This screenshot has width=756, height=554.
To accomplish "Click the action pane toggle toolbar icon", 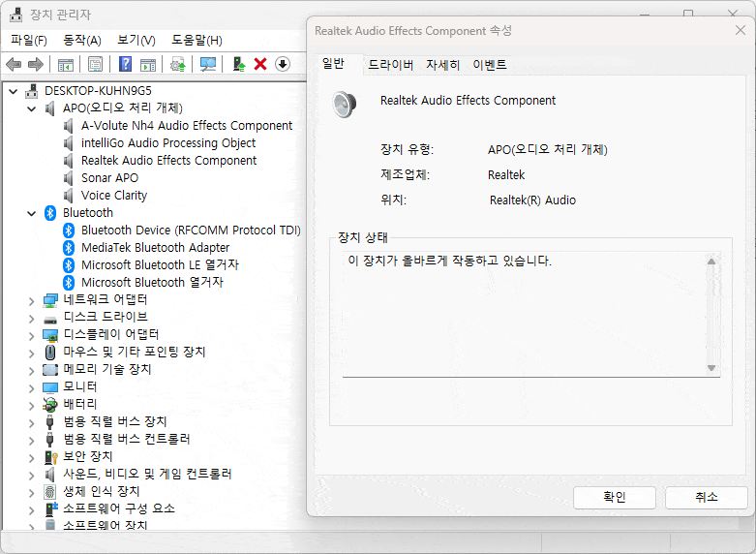I will click(x=148, y=64).
